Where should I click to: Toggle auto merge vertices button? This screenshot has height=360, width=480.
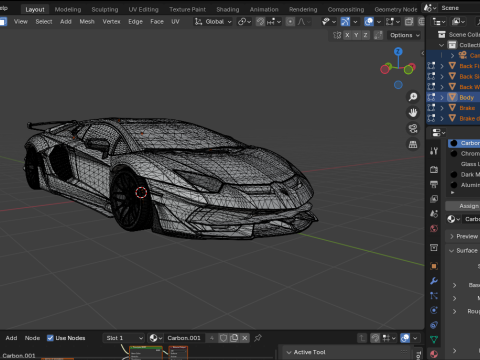click(x=378, y=35)
